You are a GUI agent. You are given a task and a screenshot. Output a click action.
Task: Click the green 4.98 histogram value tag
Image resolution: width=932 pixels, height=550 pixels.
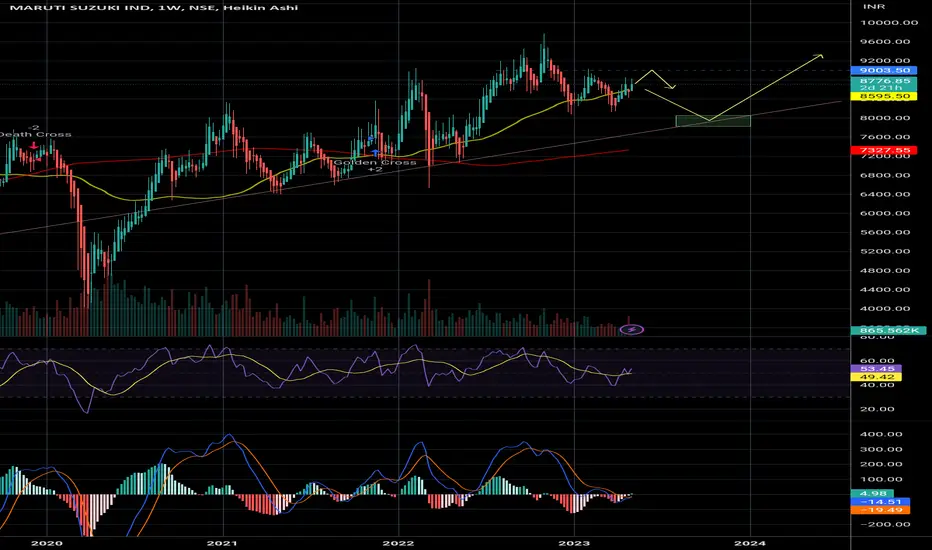pos(872,493)
